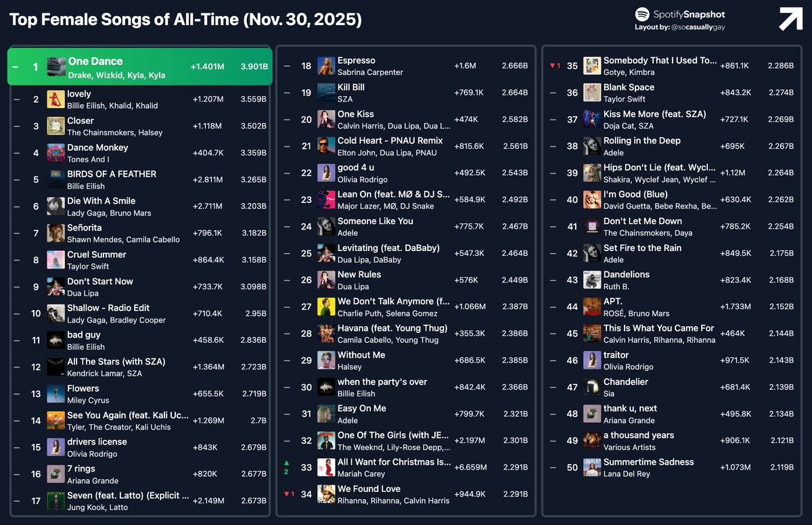Click All I Want for Christmas cover

pyautogui.click(x=326, y=467)
